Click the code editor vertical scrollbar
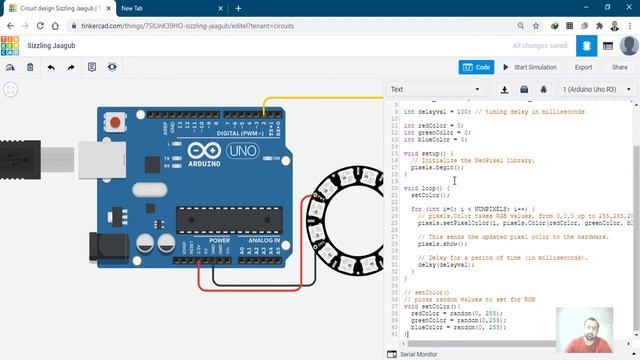Image resolution: width=640 pixels, height=360 pixels. pos(636,237)
